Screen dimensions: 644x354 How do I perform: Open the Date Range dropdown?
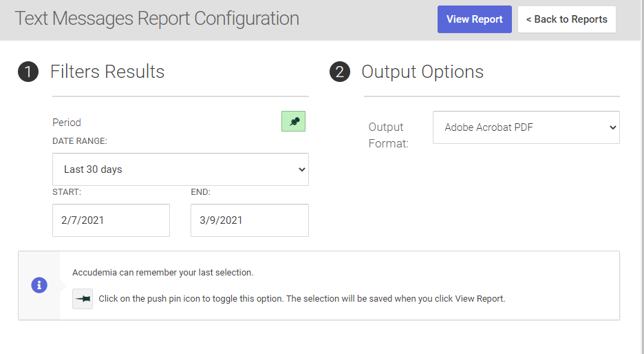(180, 169)
